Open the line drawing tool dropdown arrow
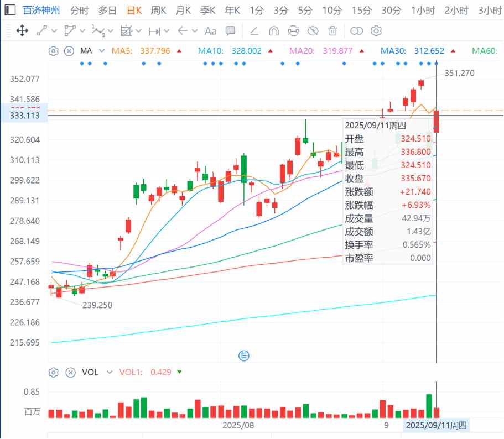Image resolution: width=504 pixels, height=439 pixels. coord(53,31)
